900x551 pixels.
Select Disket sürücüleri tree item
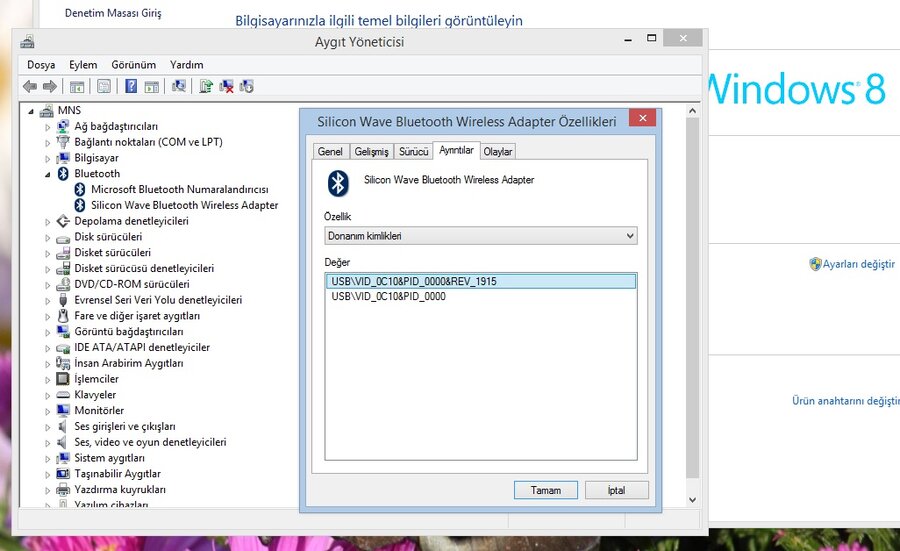112,253
